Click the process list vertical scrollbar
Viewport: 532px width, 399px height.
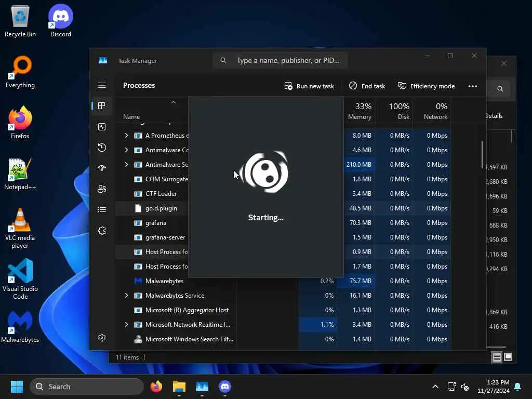coord(482,155)
